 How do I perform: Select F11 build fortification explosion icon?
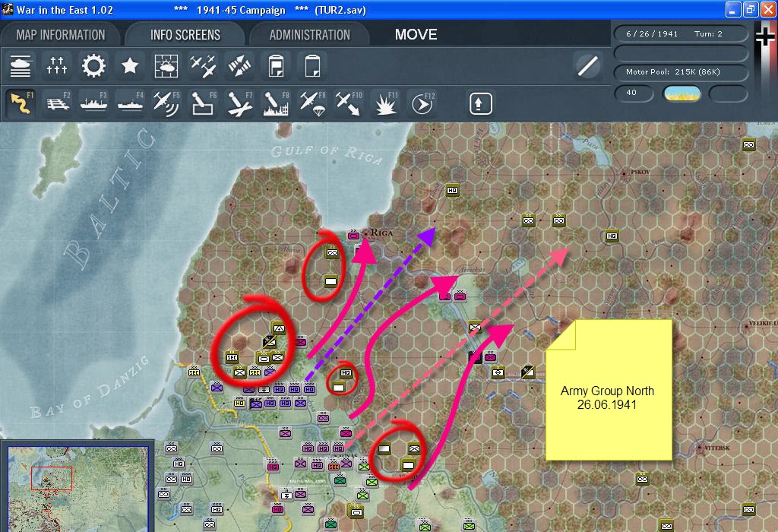point(385,103)
